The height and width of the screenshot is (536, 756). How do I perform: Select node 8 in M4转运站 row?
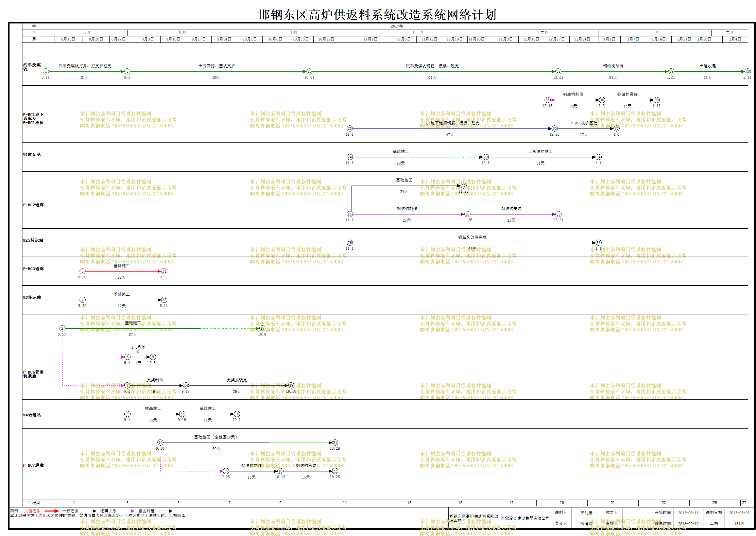[x=127, y=414]
